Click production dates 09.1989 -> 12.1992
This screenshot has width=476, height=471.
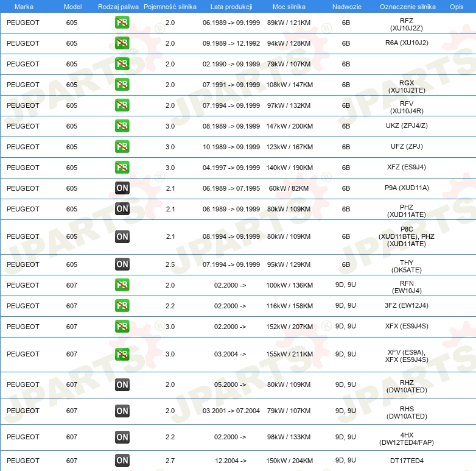(x=231, y=43)
